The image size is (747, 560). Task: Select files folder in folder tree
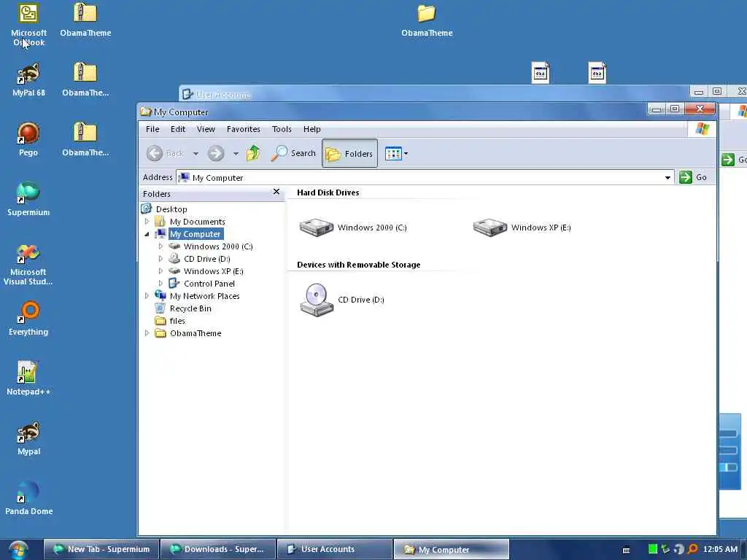click(177, 321)
